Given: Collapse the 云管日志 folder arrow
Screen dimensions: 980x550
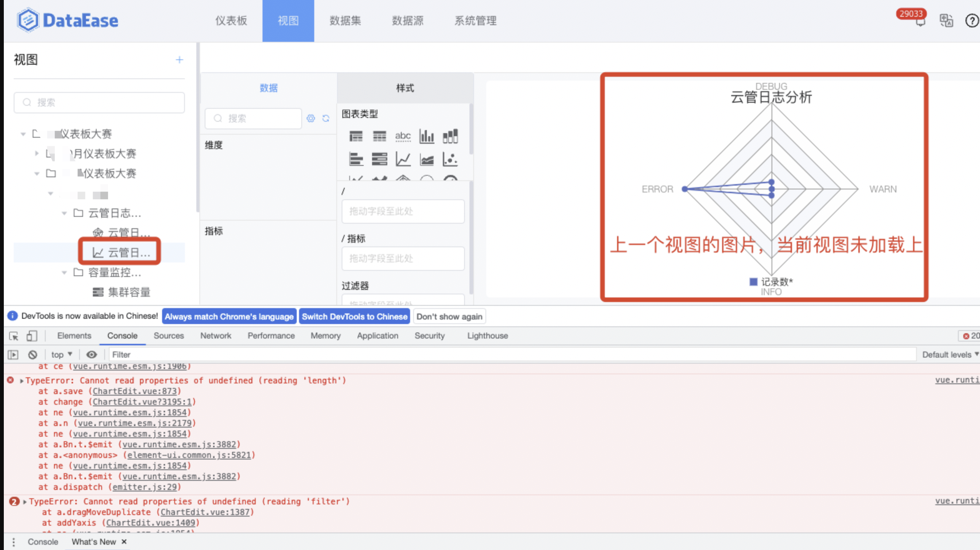Looking at the screenshot, I should coord(64,213).
